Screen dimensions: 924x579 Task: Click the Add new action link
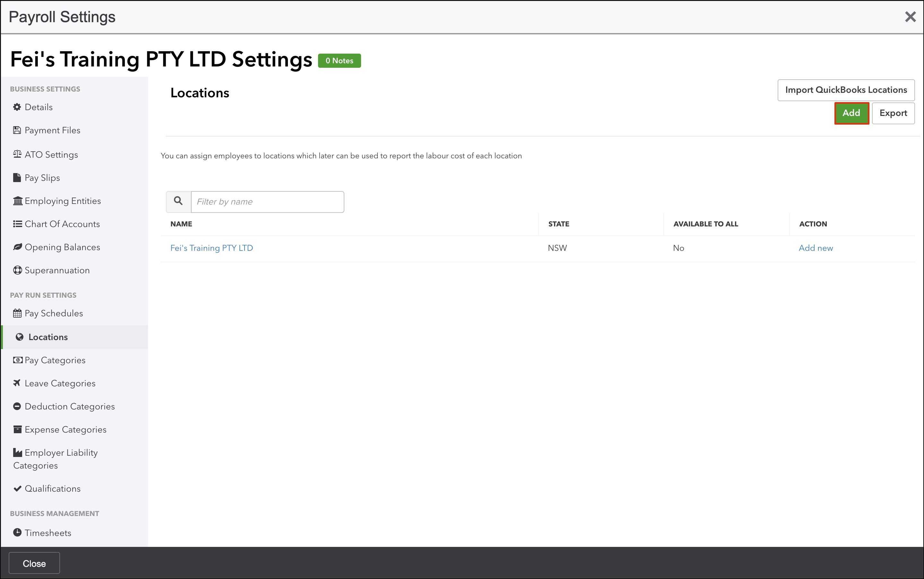[815, 248]
